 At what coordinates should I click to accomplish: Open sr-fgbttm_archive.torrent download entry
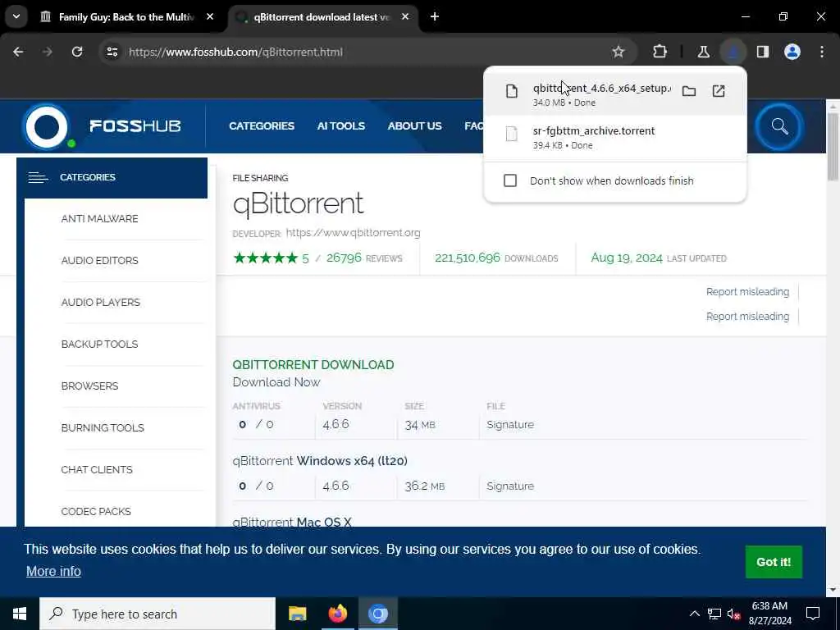click(615, 138)
